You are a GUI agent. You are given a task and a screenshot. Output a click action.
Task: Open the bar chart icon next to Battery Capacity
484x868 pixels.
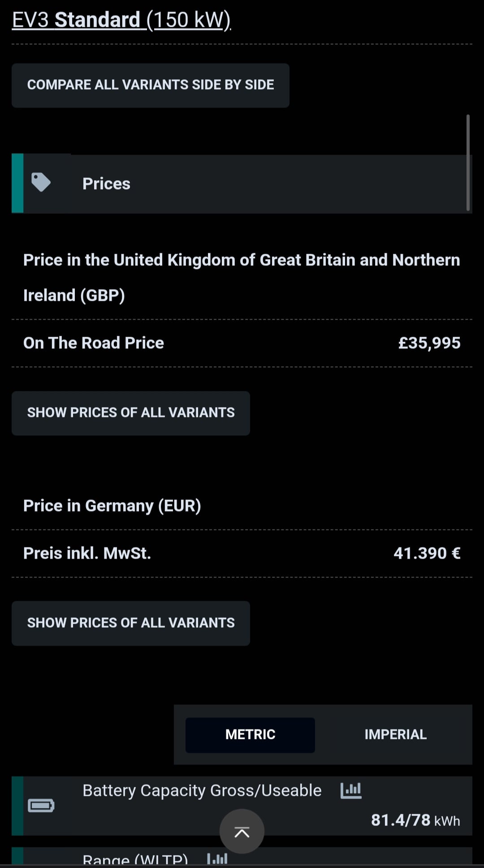351,790
